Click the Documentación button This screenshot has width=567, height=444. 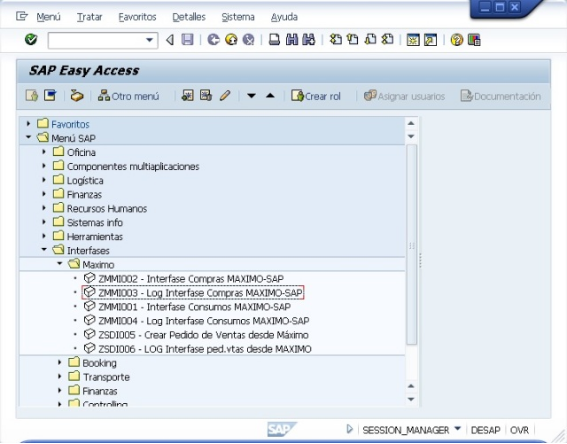(x=501, y=96)
